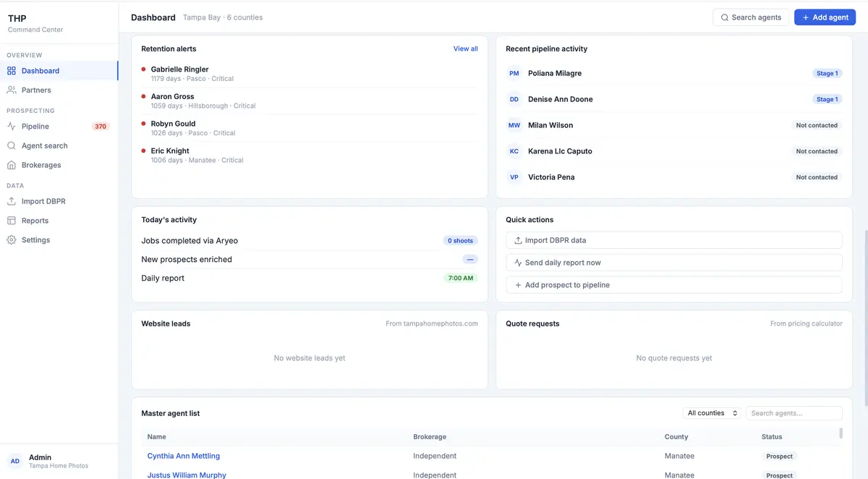Click the 370 Pipeline count badge
Image resolution: width=868 pixels, height=479 pixels.
[101, 127]
